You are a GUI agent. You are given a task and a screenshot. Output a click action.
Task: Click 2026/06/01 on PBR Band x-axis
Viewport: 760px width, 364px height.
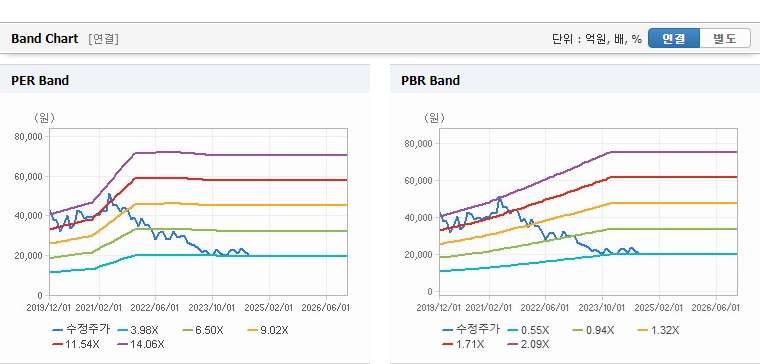click(x=716, y=308)
